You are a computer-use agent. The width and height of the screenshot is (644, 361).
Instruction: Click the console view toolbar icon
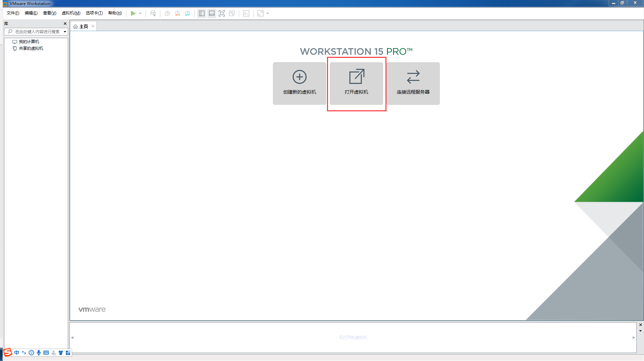[246, 13]
